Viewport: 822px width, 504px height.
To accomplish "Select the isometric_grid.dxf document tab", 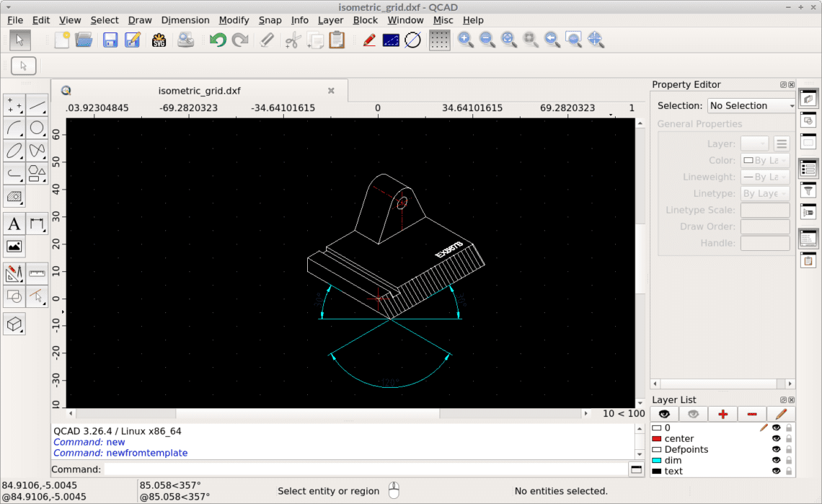I will click(x=199, y=90).
